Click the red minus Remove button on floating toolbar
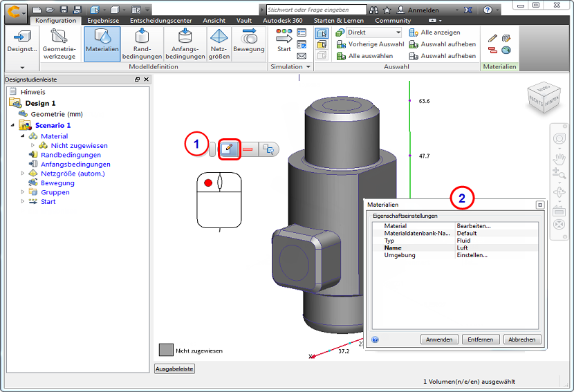This screenshot has width=574, height=392. coord(248,149)
